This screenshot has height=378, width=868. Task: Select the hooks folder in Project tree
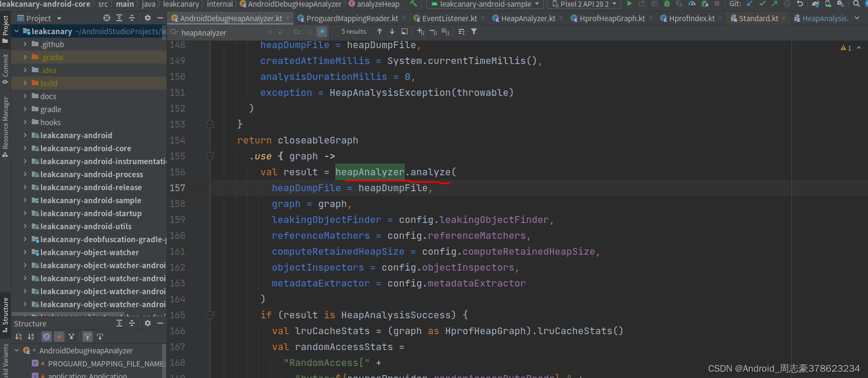click(50, 122)
